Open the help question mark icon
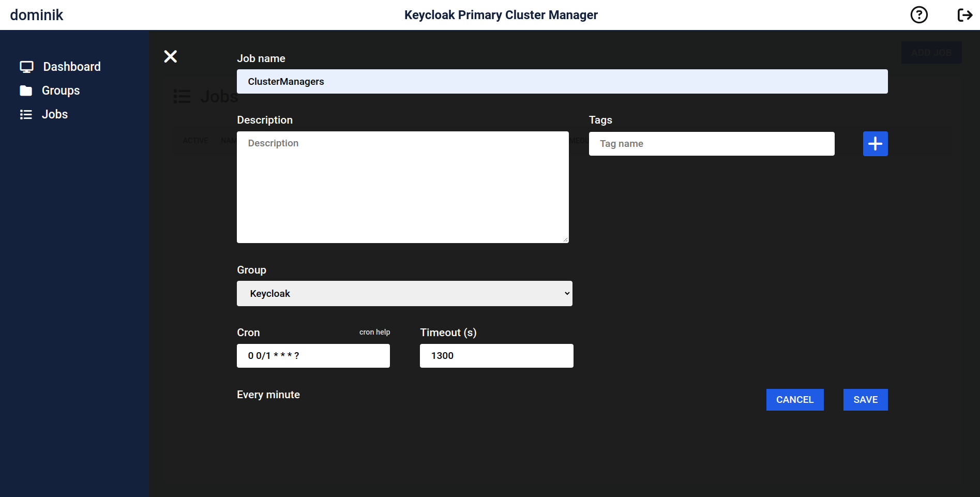Viewport: 980px width, 497px height. pos(918,15)
